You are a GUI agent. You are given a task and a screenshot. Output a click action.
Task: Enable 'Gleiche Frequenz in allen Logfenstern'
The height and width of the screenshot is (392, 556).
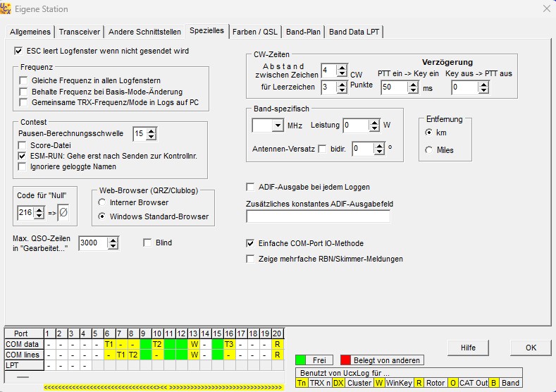[24, 81]
